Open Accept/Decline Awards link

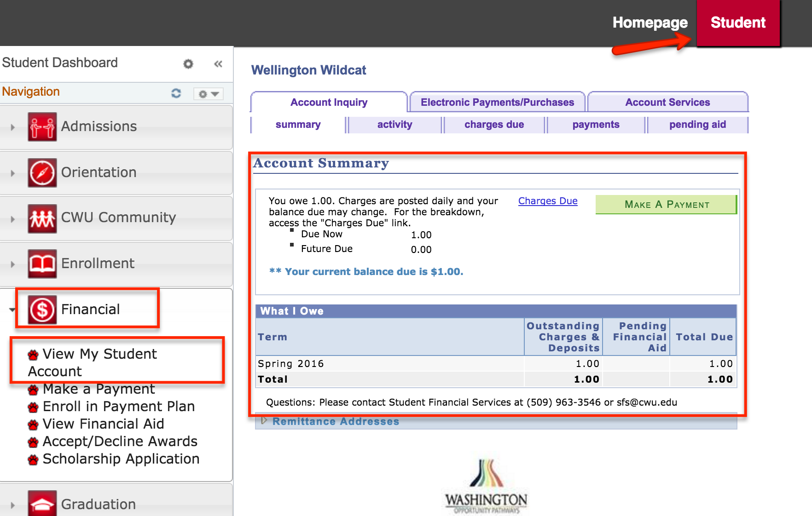pos(120,441)
